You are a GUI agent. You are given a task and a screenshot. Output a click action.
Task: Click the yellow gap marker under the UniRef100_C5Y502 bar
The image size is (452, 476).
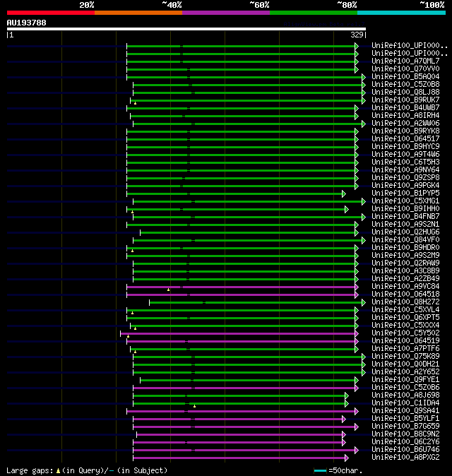point(128,336)
